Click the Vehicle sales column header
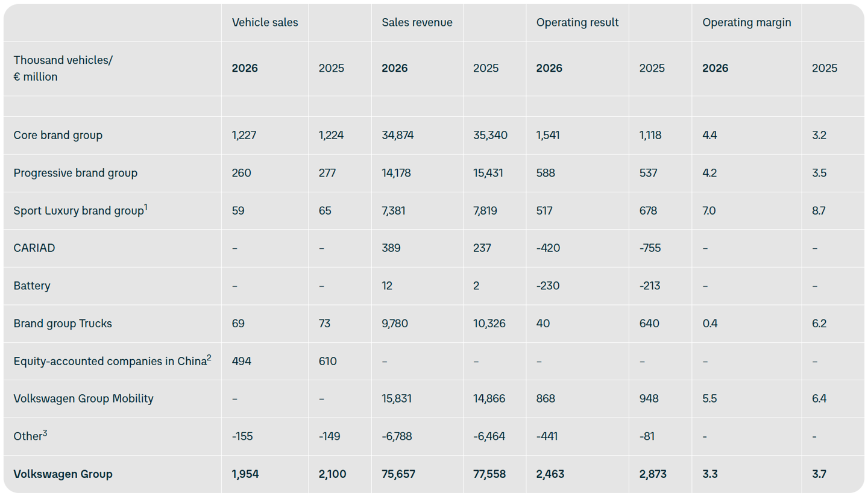 point(265,22)
